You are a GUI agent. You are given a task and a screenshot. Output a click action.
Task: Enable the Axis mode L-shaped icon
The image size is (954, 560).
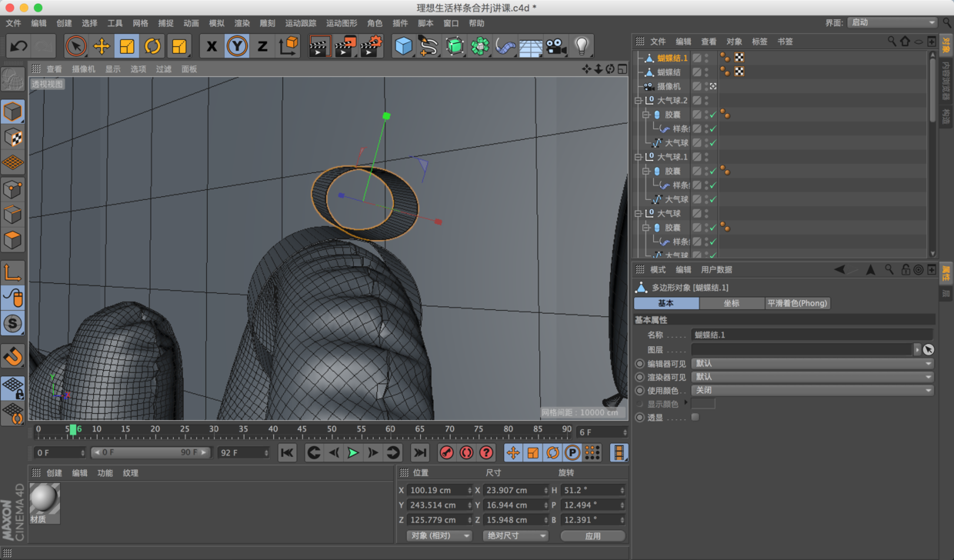[x=12, y=272]
